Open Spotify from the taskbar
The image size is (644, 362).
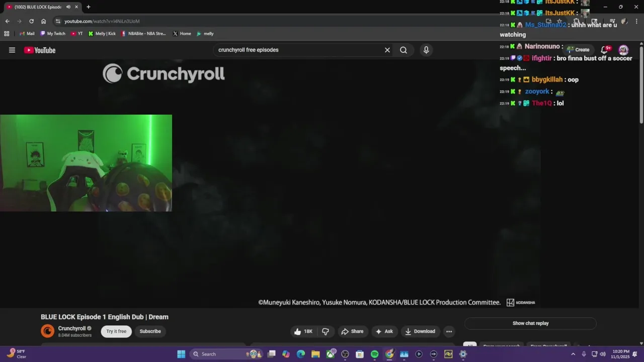[374, 354]
